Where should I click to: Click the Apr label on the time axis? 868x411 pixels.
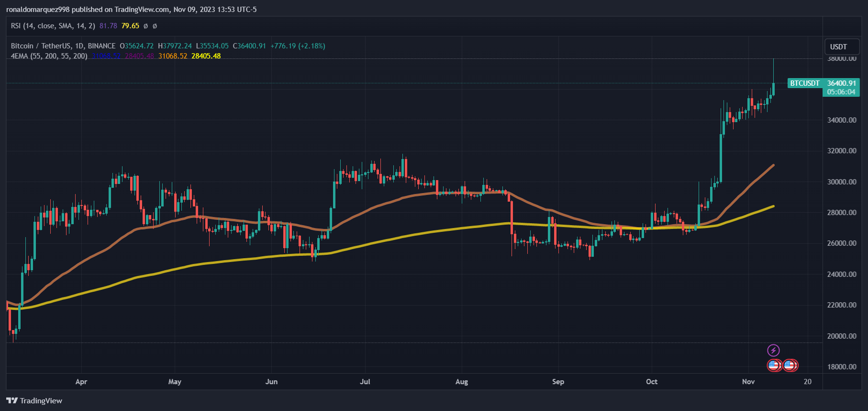point(81,382)
